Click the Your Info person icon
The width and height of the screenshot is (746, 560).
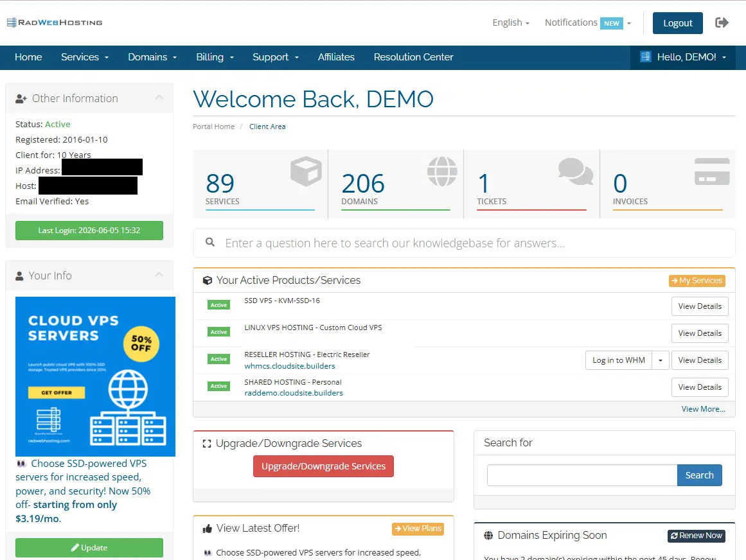(x=19, y=276)
